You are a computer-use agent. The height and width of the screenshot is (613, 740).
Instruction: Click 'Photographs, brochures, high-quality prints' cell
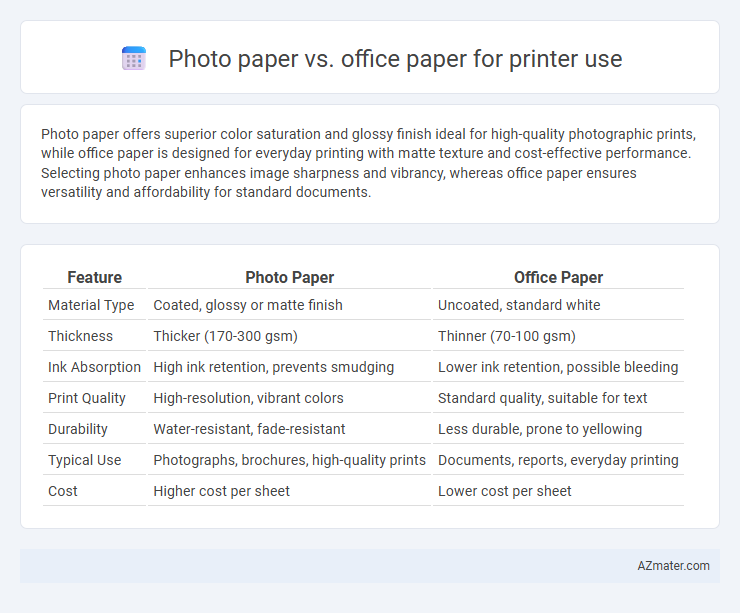click(289, 460)
